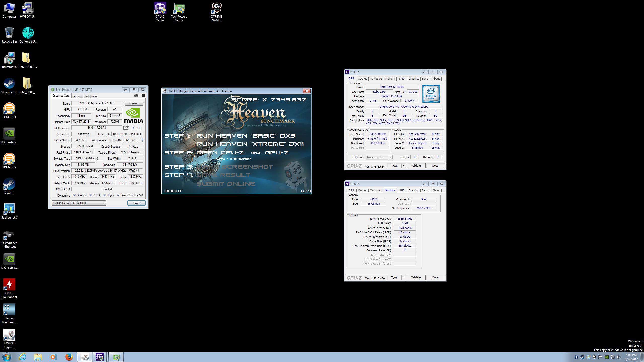The image size is (644, 362).
Task: Open the SPD tab in lower CPU-Z window
Action: [401, 190]
